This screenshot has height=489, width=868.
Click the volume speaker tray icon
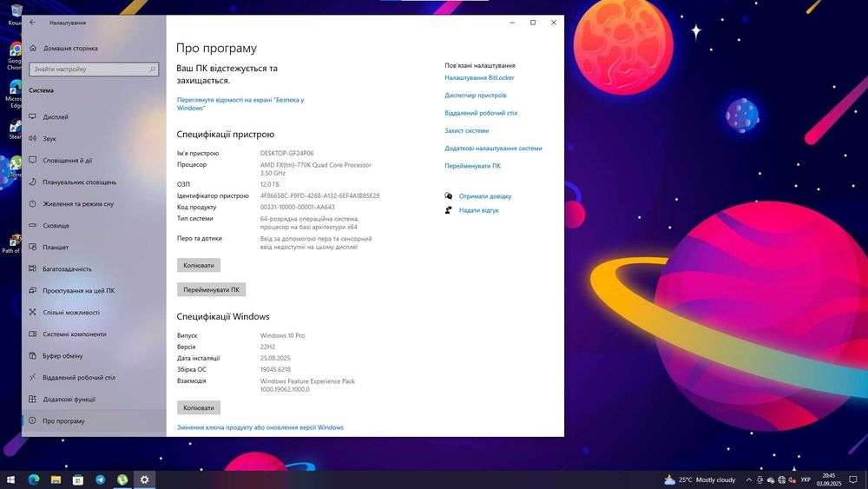792,479
